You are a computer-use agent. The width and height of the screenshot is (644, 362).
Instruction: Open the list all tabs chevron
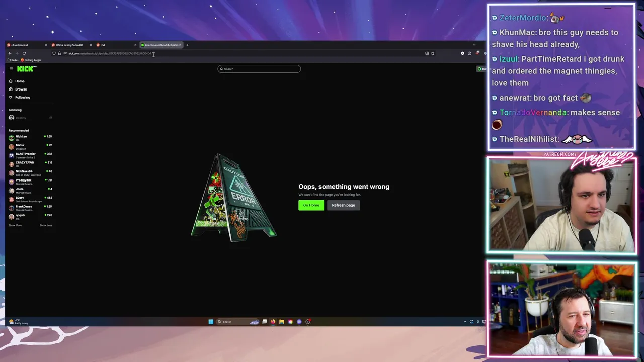(x=473, y=45)
